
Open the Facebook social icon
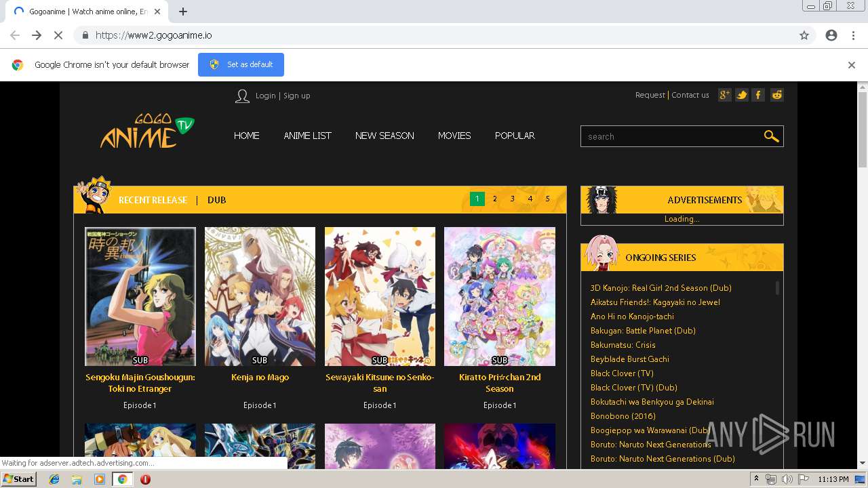(x=759, y=95)
